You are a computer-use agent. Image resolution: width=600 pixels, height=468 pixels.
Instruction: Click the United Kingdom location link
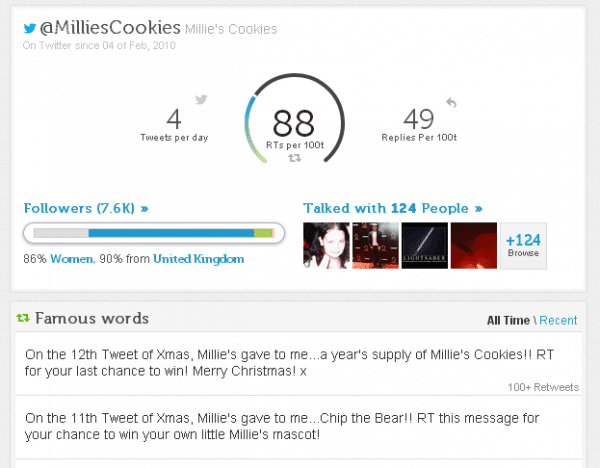(x=198, y=259)
